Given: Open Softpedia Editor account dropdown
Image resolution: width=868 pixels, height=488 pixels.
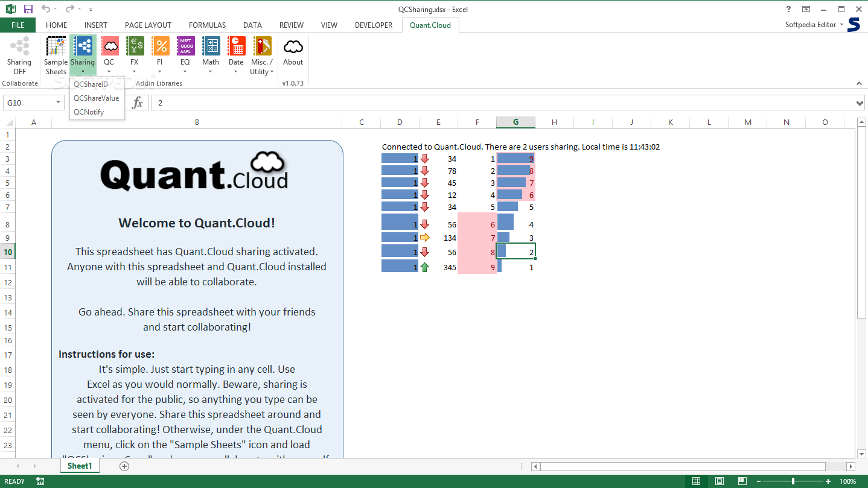Looking at the screenshot, I should 814,25.
